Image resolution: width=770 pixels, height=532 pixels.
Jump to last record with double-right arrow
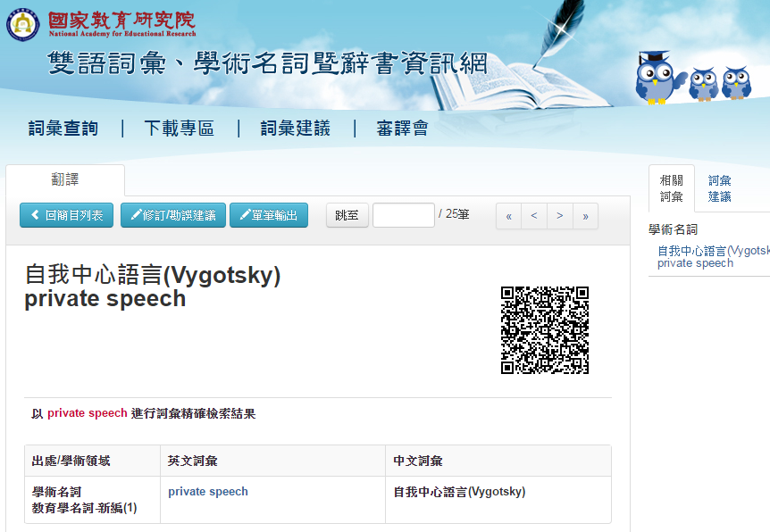pyautogui.click(x=585, y=216)
